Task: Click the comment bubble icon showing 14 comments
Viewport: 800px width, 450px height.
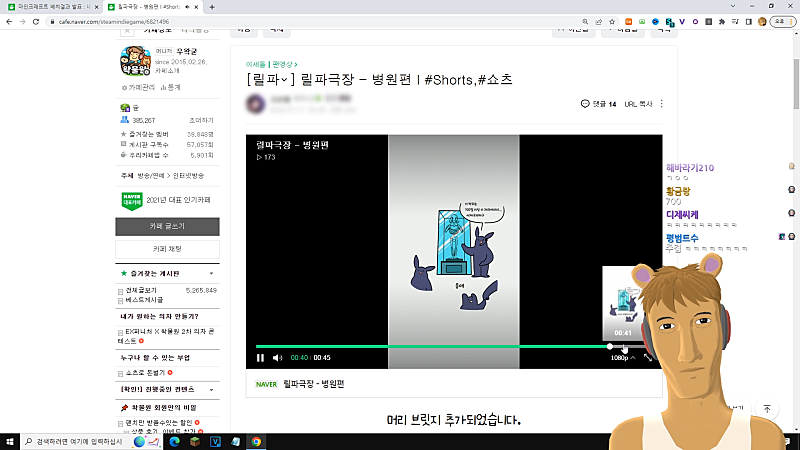Action: pos(585,104)
